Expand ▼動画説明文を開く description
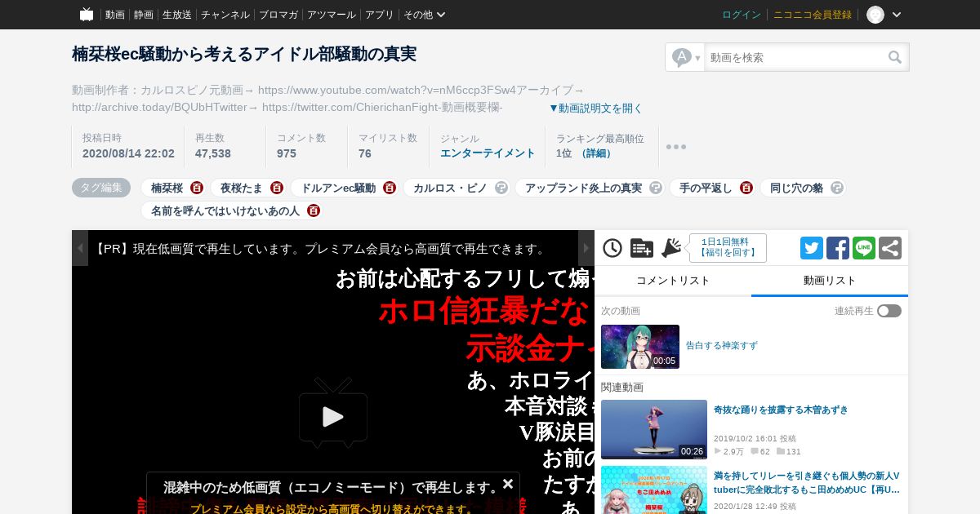The height and width of the screenshot is (514, 980). pyautogui.click(x=595, y=108)
